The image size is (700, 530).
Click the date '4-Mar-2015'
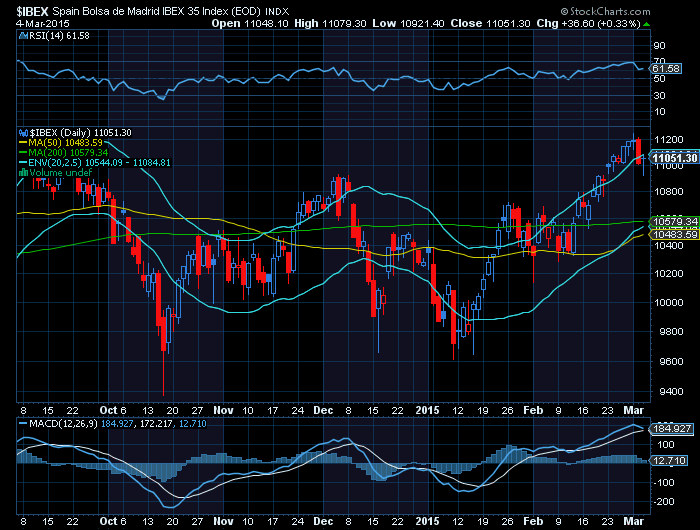point(43,23)
